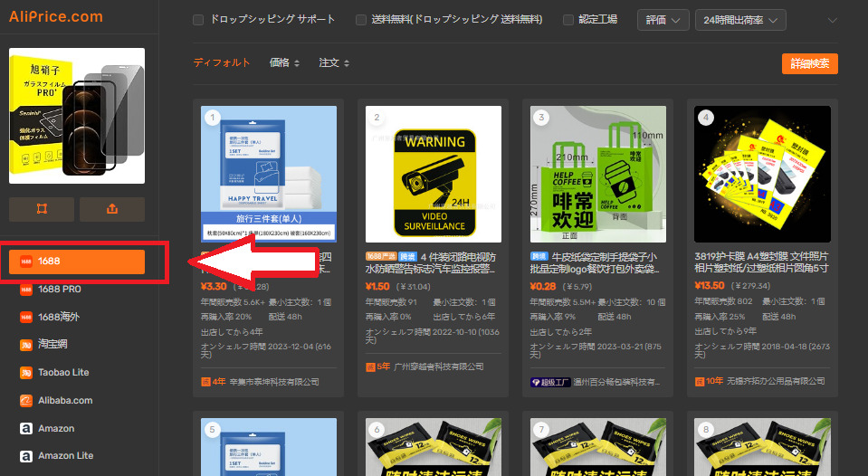This screenshot has width=868, height=476.
Task: Click the 10年 seller badge
Action: [709, 381]
